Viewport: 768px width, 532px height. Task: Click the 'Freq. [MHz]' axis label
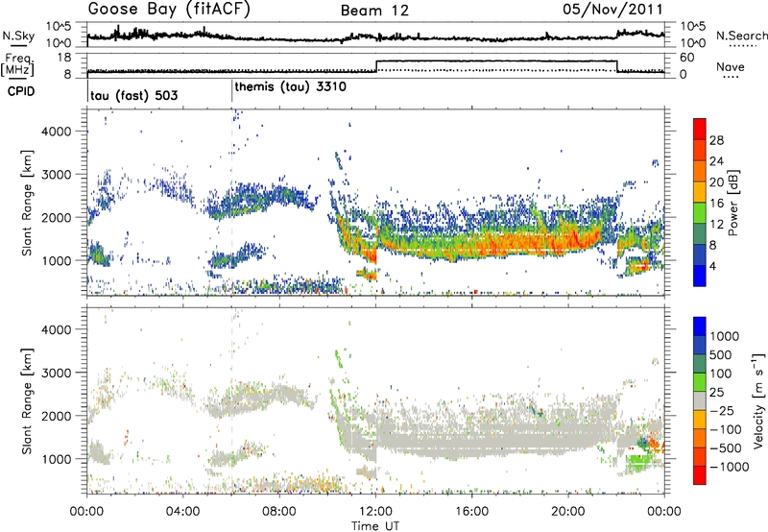[17, 64]
